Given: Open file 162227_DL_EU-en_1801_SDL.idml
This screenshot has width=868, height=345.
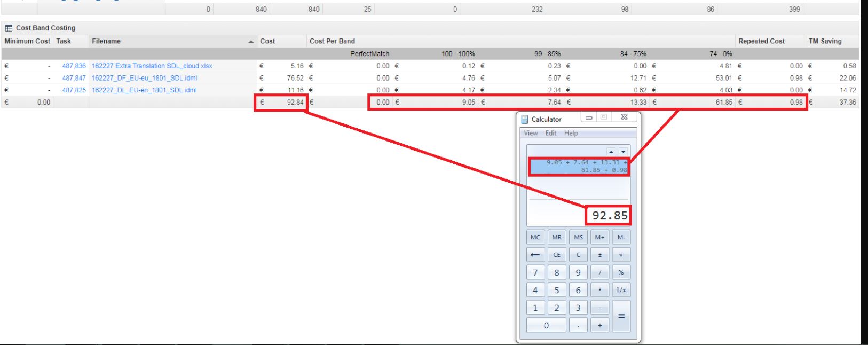Looking at the screenshot, I should tap(144, 90).
